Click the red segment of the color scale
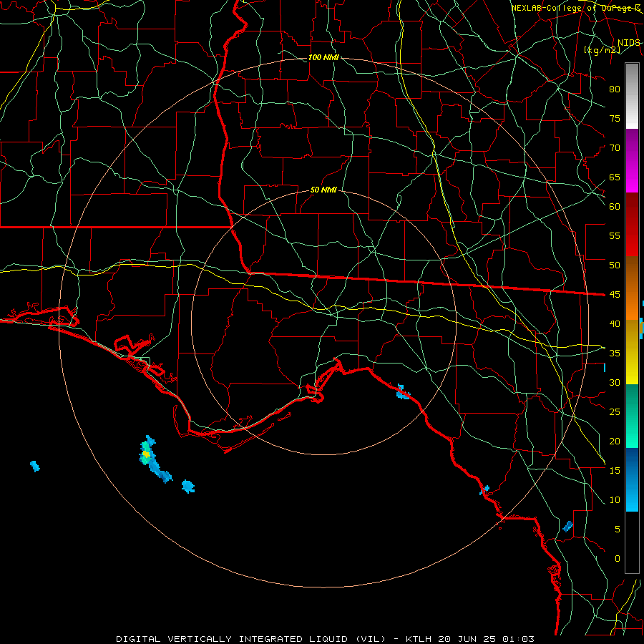This screenshot has height=644, width=644. coord(632,225)
